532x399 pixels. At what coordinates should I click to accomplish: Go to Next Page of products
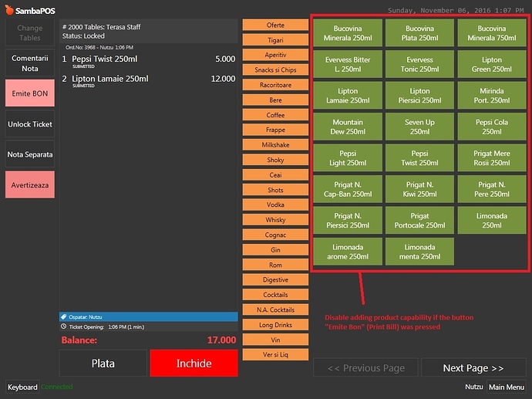pyautogui.click(x=473, y=368)
